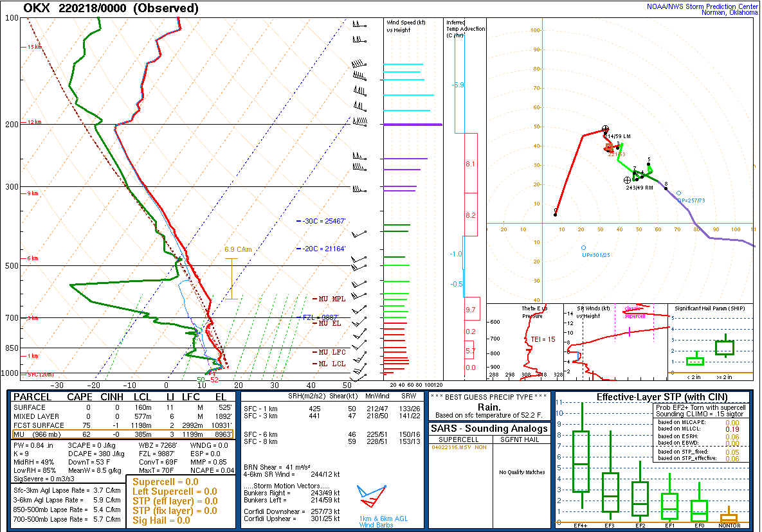Click the '6.9 C/km' lapse rate annotation
This screenshot has width=762, height=532.
(238, 249)
